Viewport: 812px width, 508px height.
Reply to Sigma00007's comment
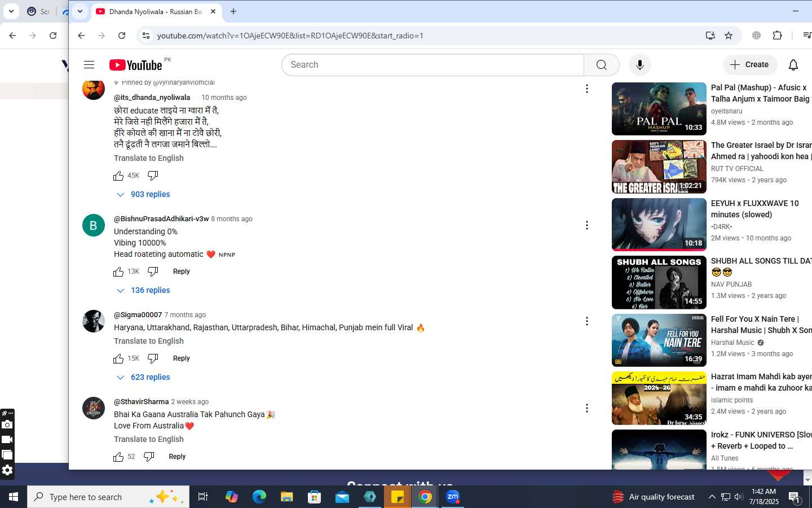[181, 358]
